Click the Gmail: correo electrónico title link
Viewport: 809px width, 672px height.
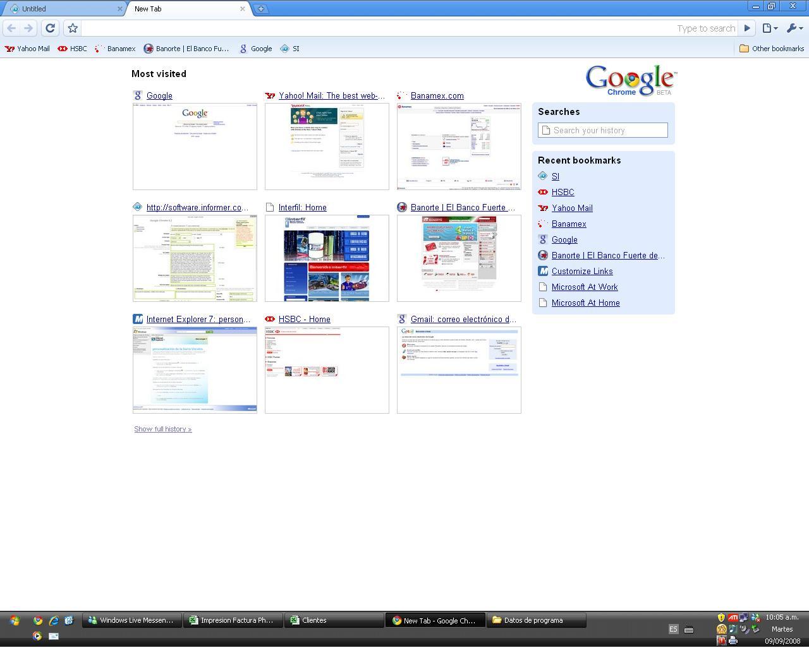point(463,320)
